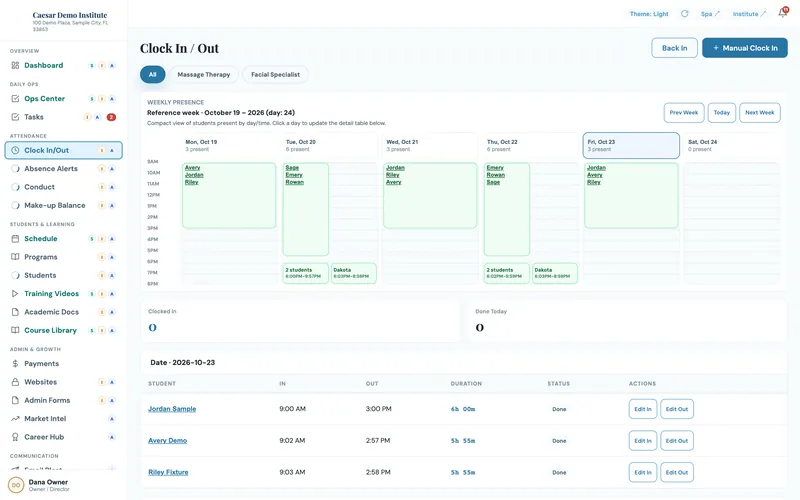Click Edit In for Avery Demo
This screenshot has width=800, height=500.
(643, 440)
